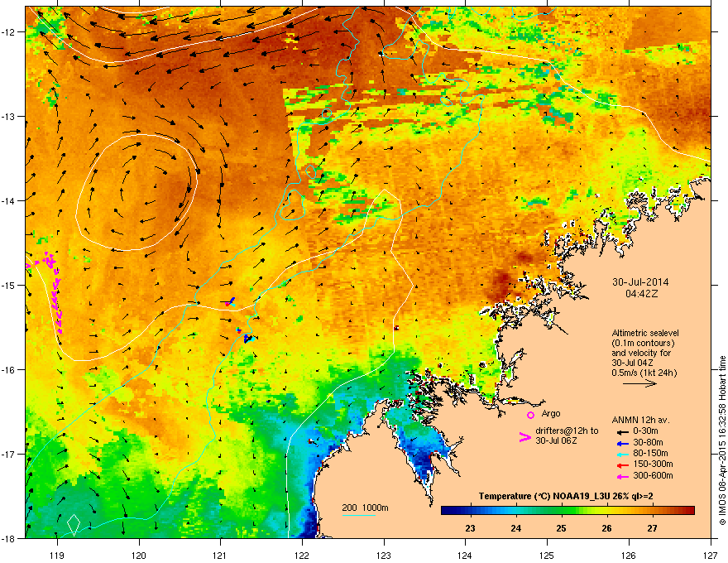
Task: Click longitude axis label 119
Action: point(56,555)
